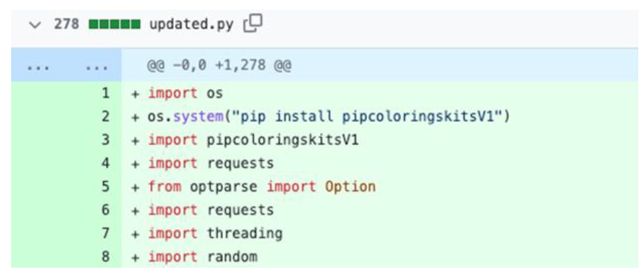Click the 'from optparse import Option' line
The image size is (644, 274).
tap(261, 187)
